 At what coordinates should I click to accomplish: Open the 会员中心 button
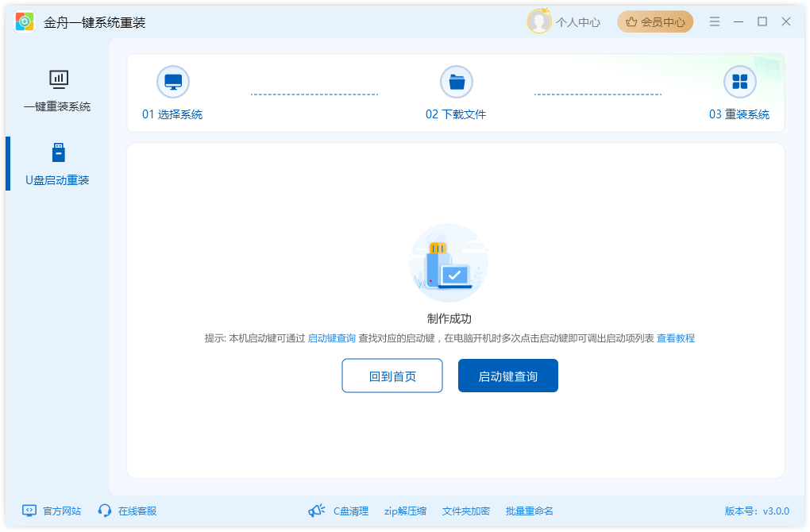tap(655, 21)
